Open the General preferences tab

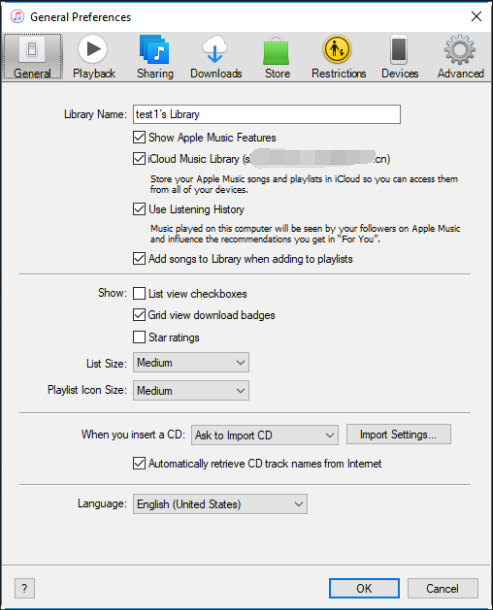32,57
